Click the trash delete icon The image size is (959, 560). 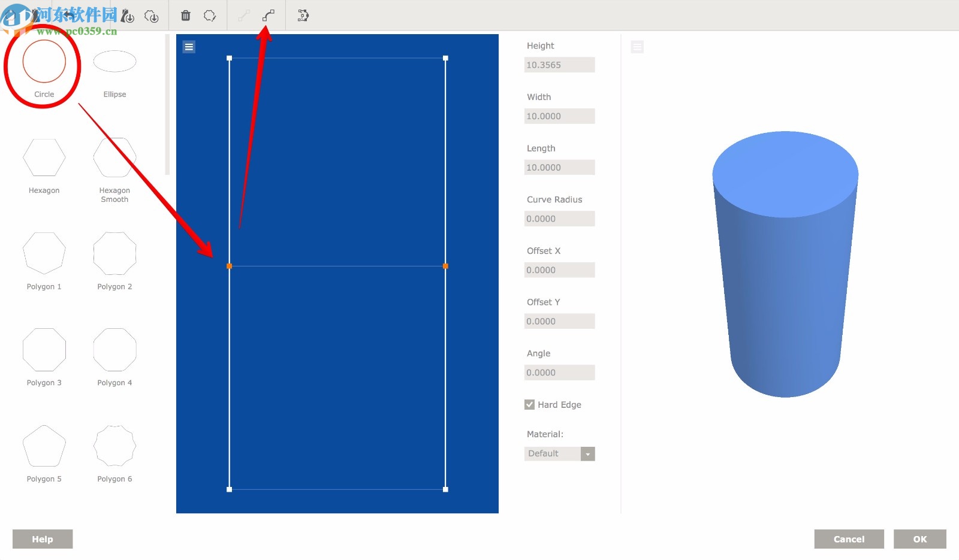click(186, 16)
